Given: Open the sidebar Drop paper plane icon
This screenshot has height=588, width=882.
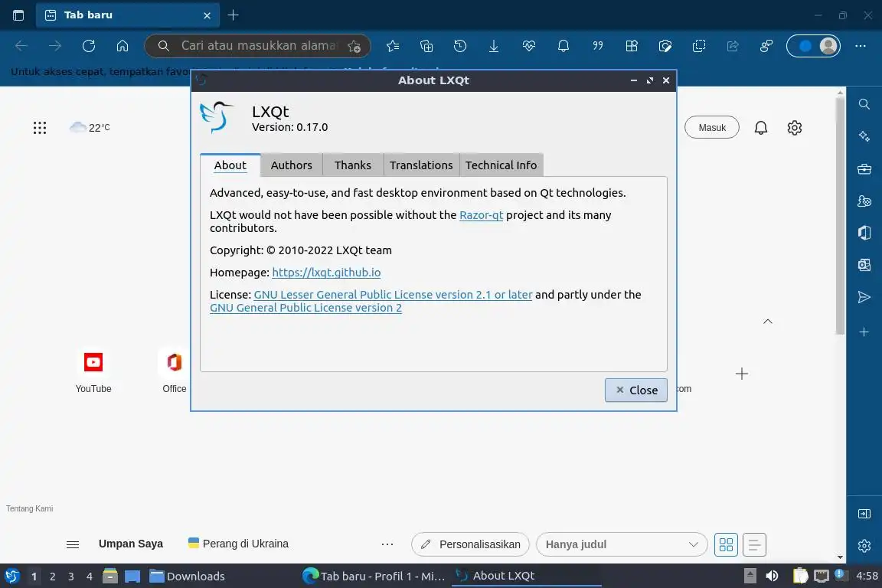Looking at the screenshot, I should coord(864,297).
